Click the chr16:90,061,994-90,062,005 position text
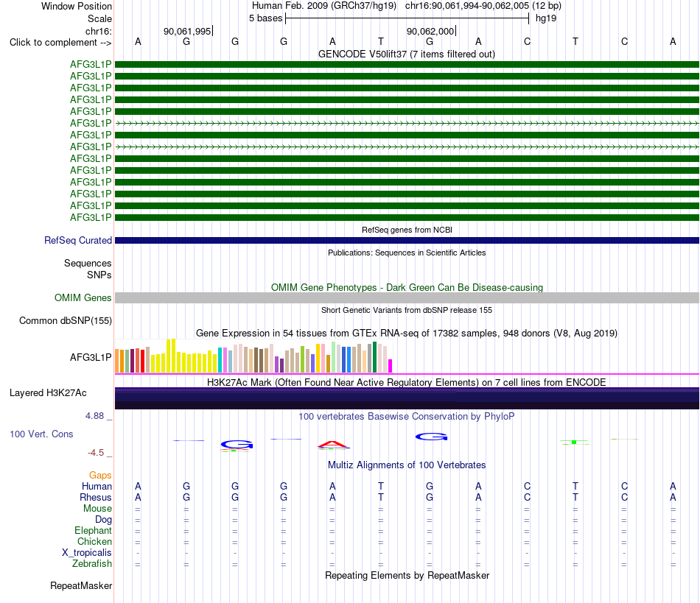700x603 pixels. (x=467, y=6)
